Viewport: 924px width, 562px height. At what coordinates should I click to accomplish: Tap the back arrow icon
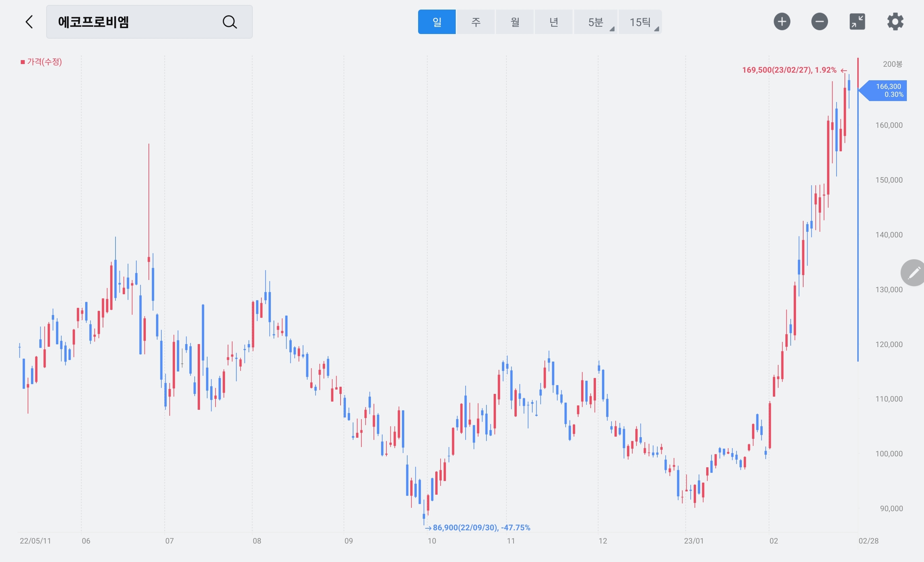pyautogui.click(x=29, y=22)
